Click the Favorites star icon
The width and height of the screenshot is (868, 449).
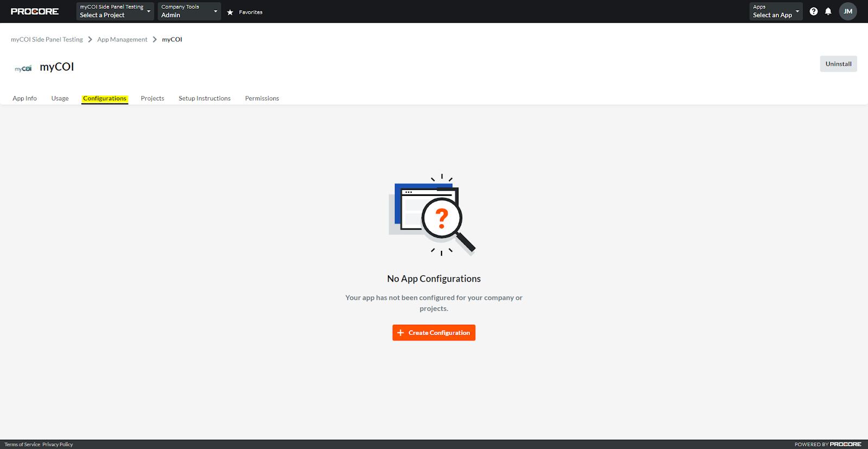[230, 12]
